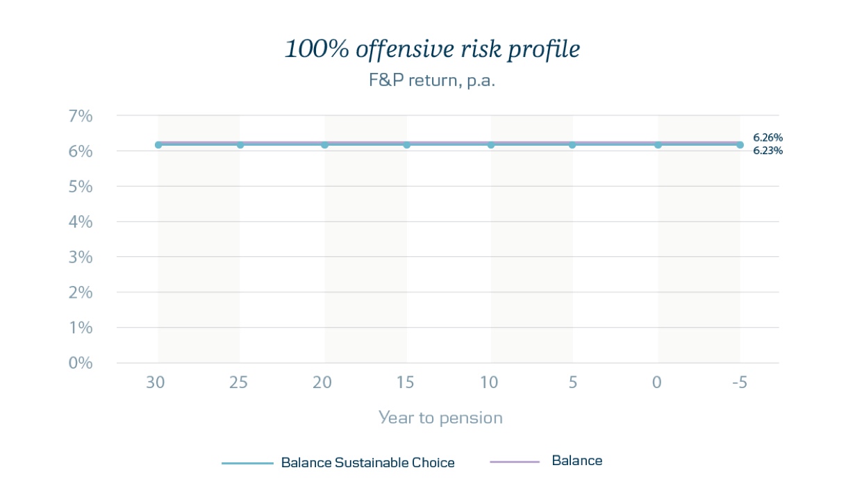Click the teal Balance Sustainable Choice legend line
The height and width of the screenshot is (504, 864).
247,463
